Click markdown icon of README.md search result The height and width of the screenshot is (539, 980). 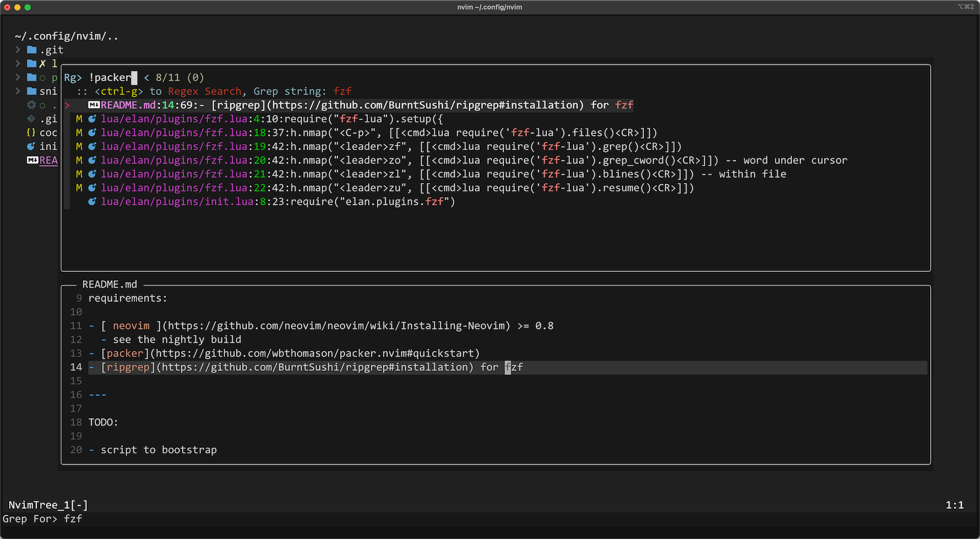pyautogui.click(x=94, y=105)
